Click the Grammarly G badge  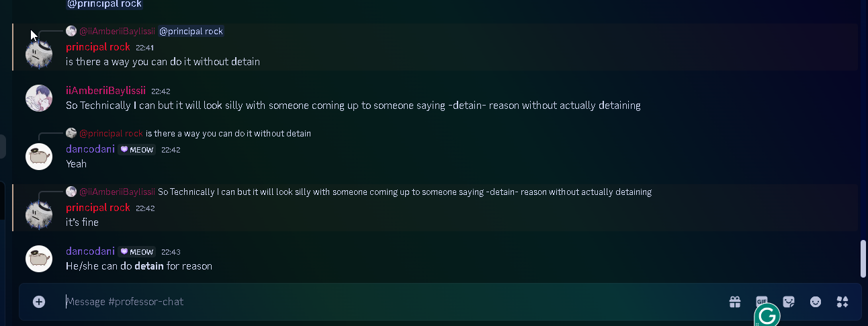[767, 316]
